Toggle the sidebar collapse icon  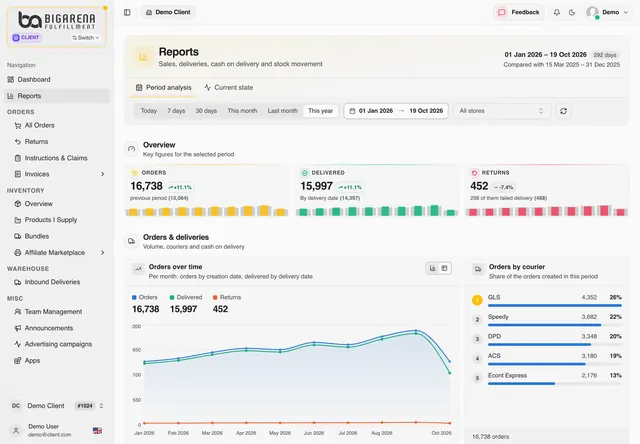127,12
